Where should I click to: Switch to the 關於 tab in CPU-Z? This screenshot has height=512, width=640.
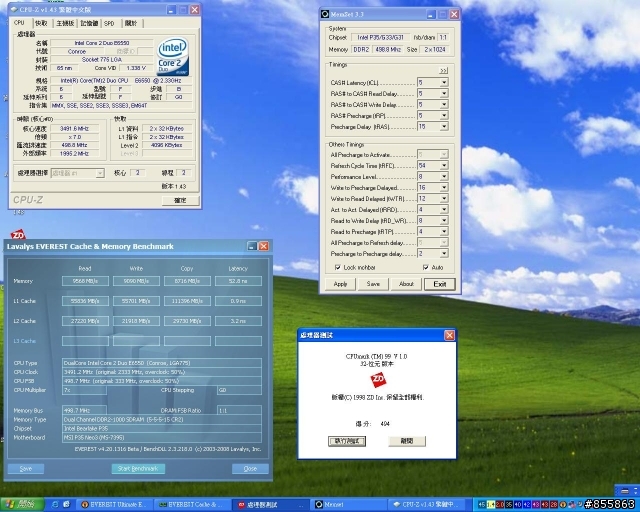pos(131,23)
